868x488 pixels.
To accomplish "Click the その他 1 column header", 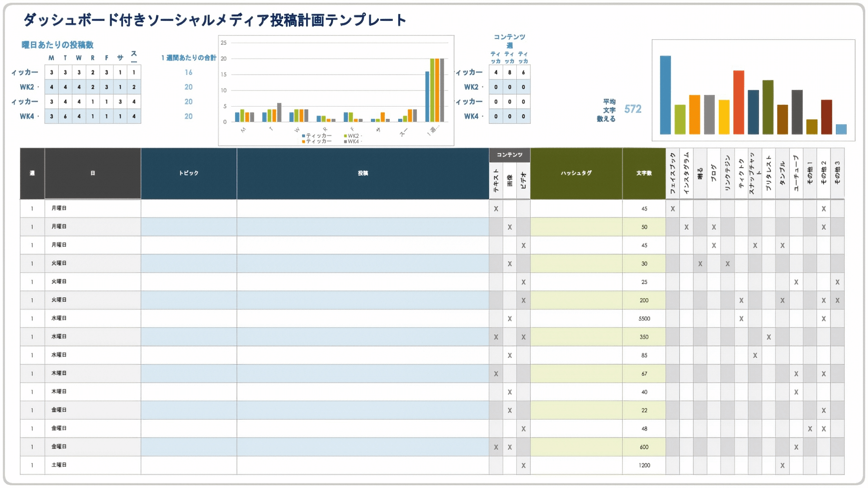I will 810,174.
